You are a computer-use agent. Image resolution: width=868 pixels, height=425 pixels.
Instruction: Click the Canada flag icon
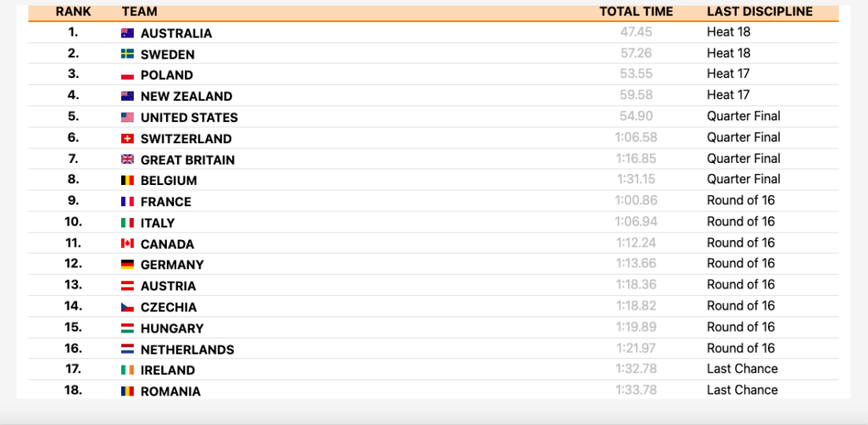click(x=128, y=244)
